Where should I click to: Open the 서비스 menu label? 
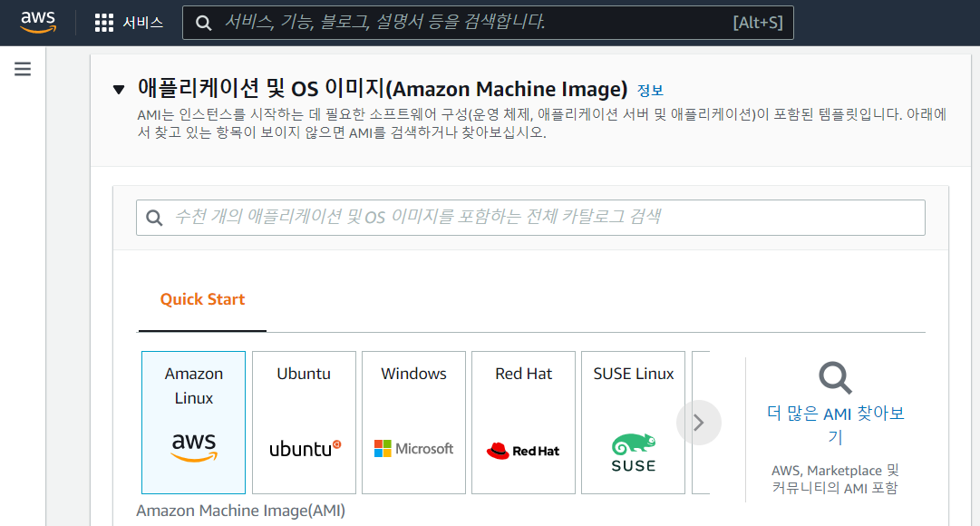point(142,24)
